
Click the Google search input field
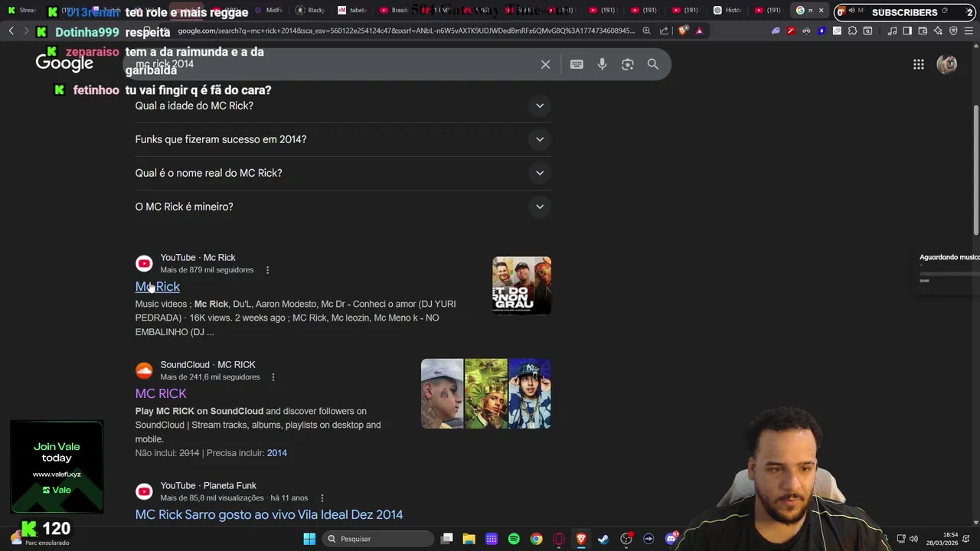tap(333, 64)
